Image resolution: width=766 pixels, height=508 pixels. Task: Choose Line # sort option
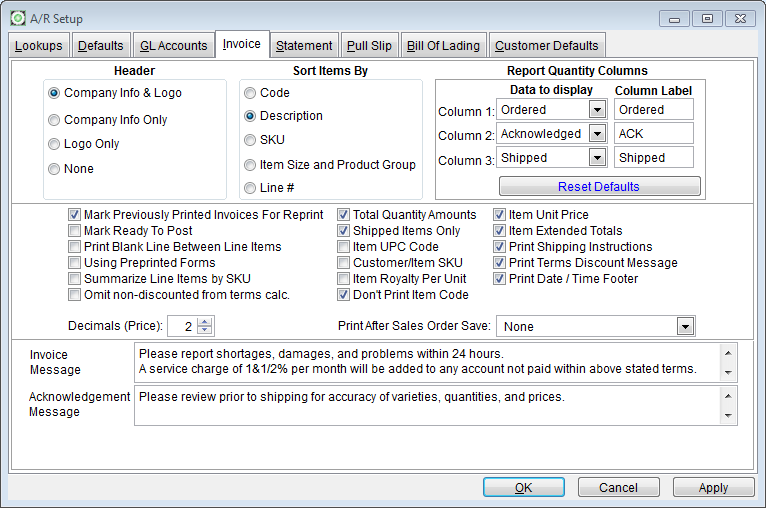[250, 188]
